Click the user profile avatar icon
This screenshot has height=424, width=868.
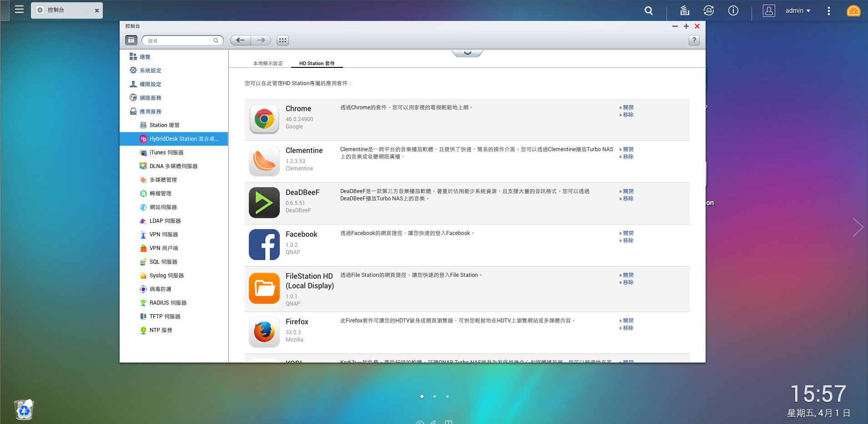769,10
